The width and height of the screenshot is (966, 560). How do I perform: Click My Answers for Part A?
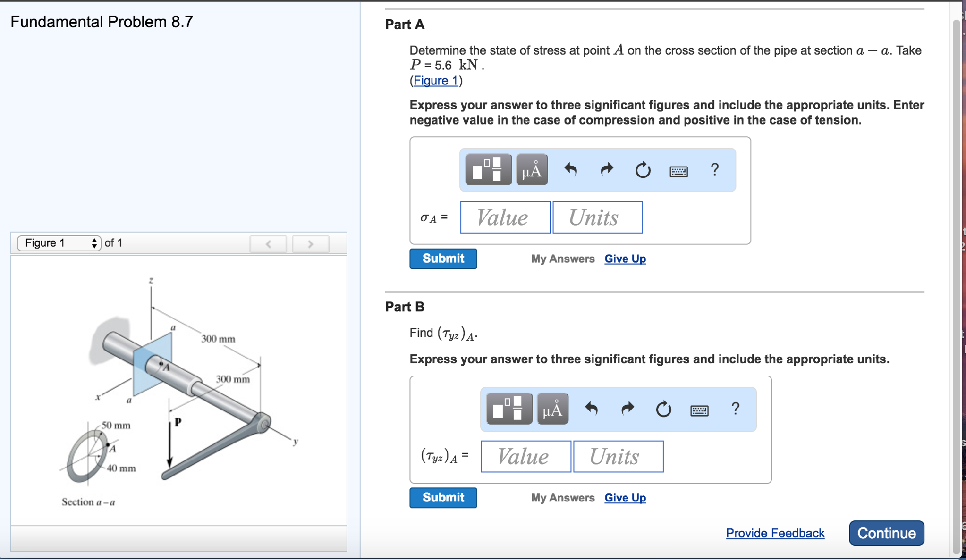click(x=562, y=259)
